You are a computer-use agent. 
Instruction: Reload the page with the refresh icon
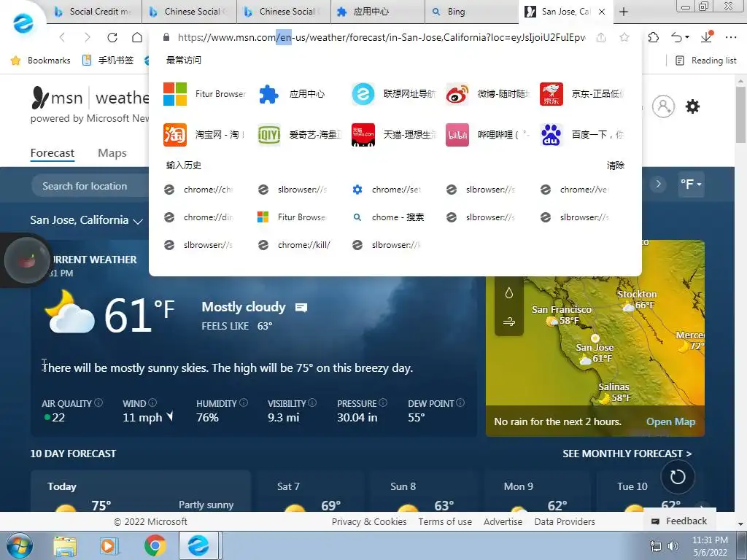point(112,37)
